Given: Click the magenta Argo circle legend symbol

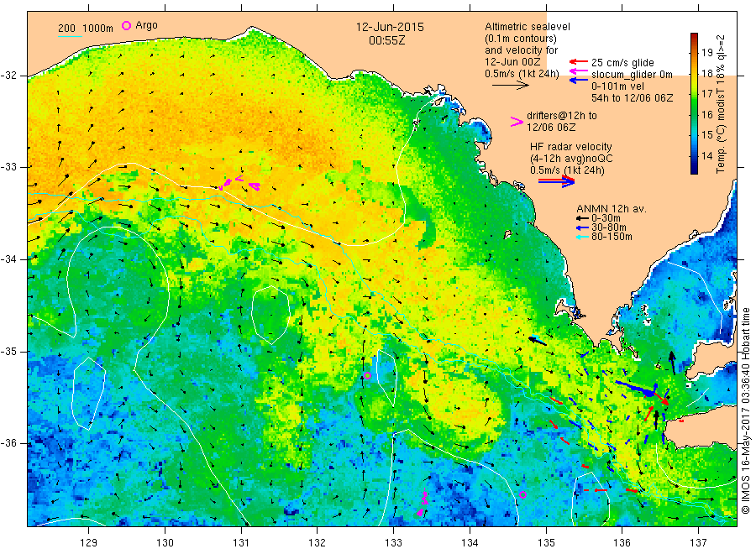Looking at the screenshot, I should 126,25.
